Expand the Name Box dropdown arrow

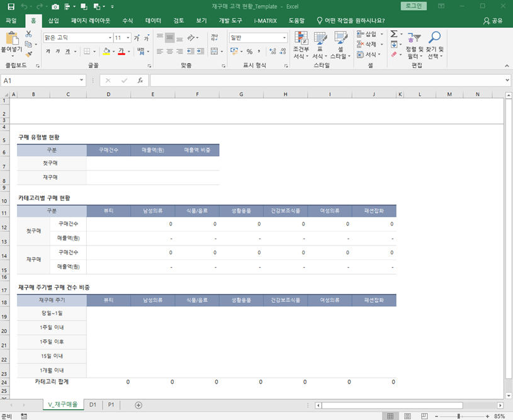[x=82, y=81]
